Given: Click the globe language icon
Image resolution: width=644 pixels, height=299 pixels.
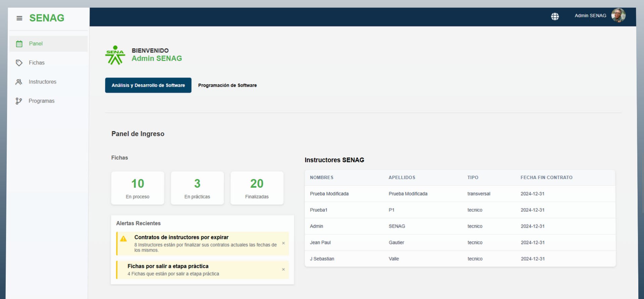Looking at the screenshot, I should click(x=555, y=16).
